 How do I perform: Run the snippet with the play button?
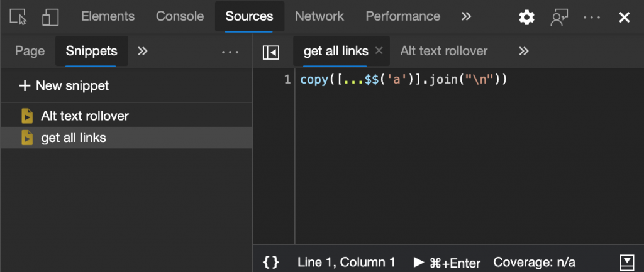coord(447,263)
